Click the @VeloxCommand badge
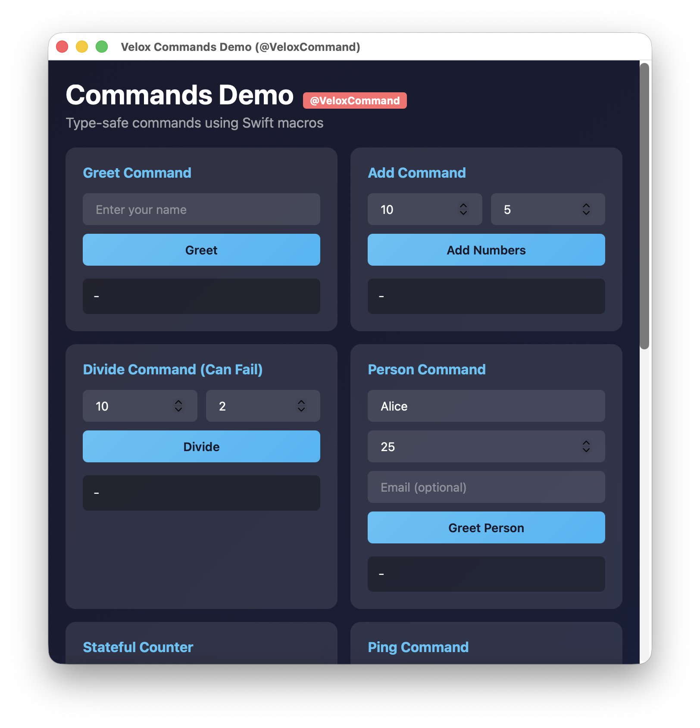This screenshot has height=728, width=700. point(355,100)
